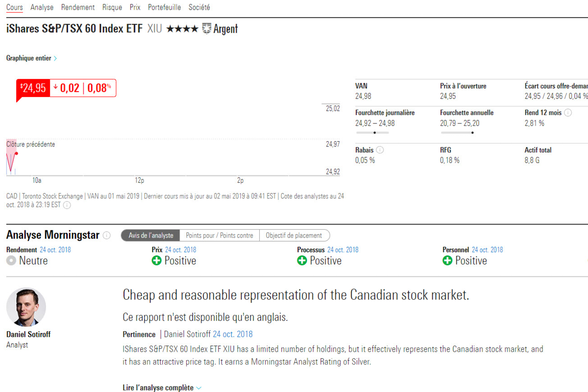Click the info icon after analyst rating timestamp

[67, 205]
